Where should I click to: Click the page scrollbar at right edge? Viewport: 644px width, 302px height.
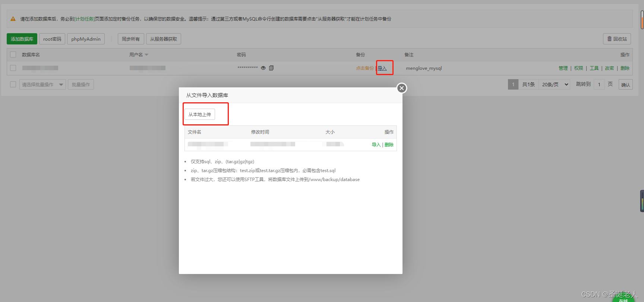pos(642,20)
